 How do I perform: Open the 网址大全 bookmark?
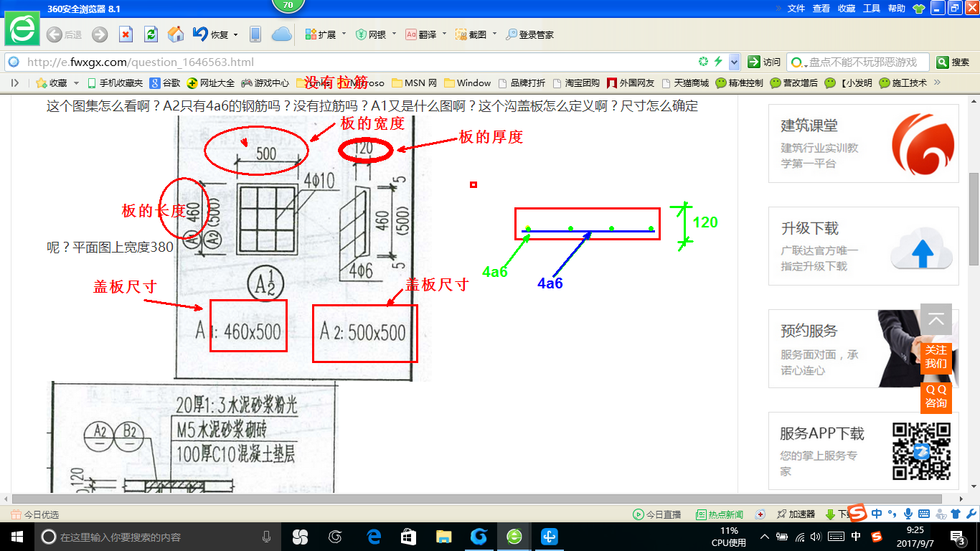(211, 83)
